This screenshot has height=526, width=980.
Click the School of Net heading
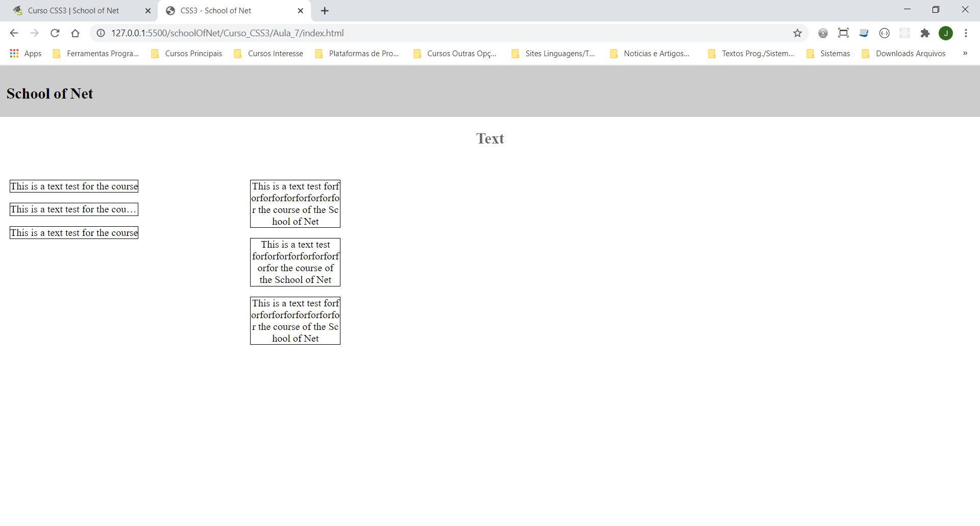click(x=50, y=94)
